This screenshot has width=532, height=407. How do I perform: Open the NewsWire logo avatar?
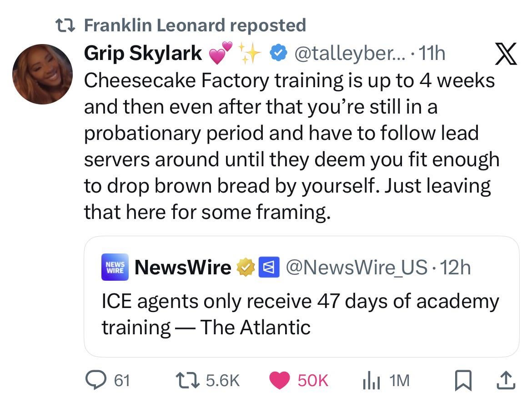pyautogui.click(x=115, y=267)
